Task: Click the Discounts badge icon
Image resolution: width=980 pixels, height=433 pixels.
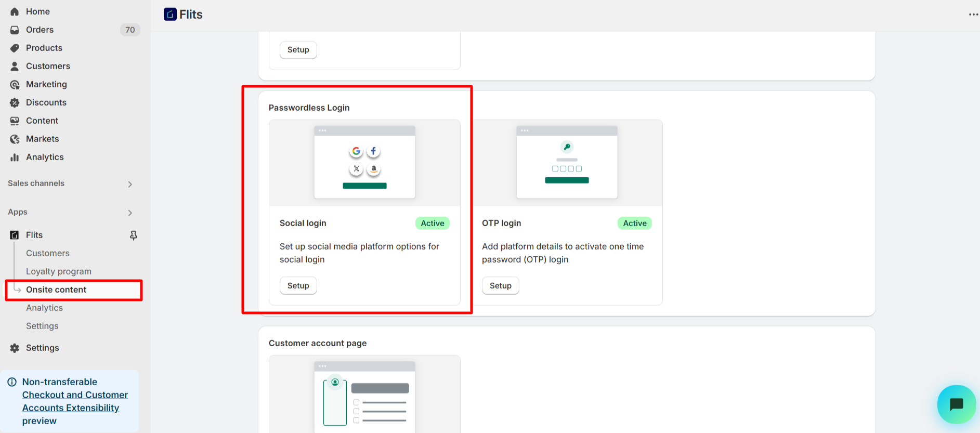Action: pyautogui.click(x=15, y=102)
